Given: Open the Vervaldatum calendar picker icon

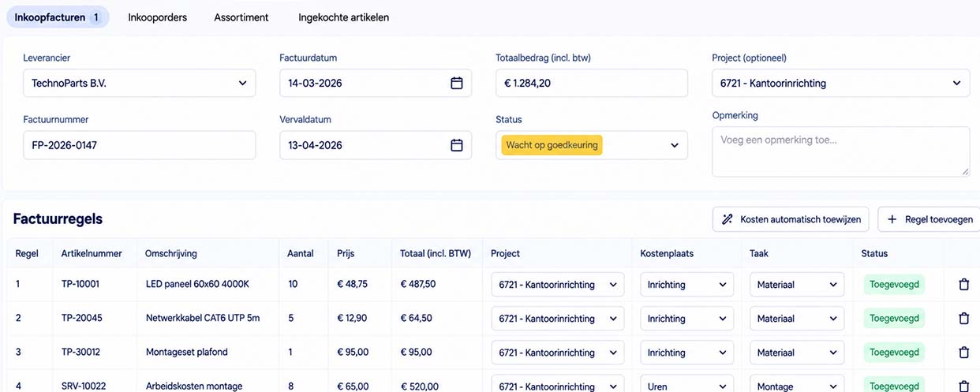Looking at the screenshot, I should (456, 145).
